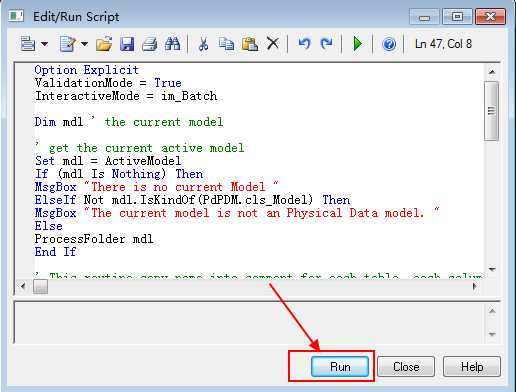Click the script editor up scroll arrow
Screen dimensions: 516x392
(492, 72)
